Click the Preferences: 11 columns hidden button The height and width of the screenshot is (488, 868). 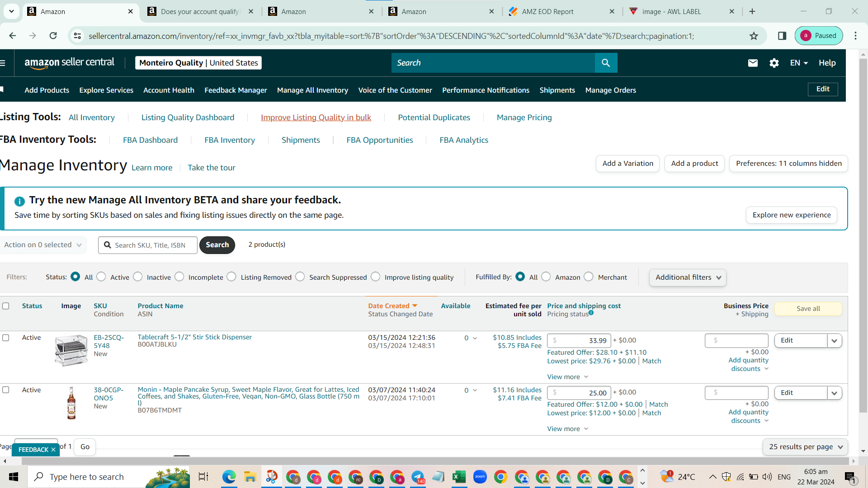pyautogui.click(x=788, y=164)
